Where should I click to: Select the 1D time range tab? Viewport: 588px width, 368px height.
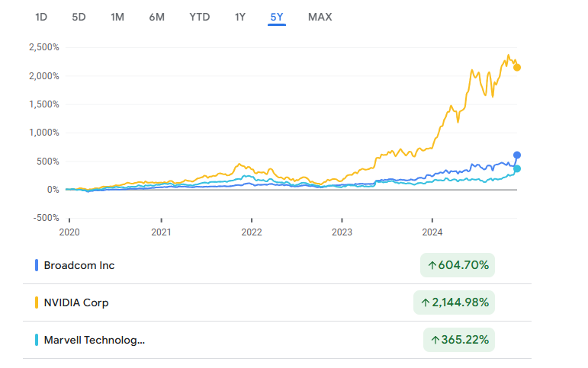41,18
